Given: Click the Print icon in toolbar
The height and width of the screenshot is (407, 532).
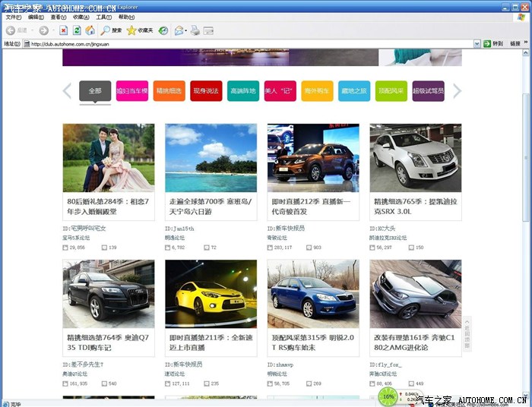Looking at the screenshot, I should pos(195,30).
